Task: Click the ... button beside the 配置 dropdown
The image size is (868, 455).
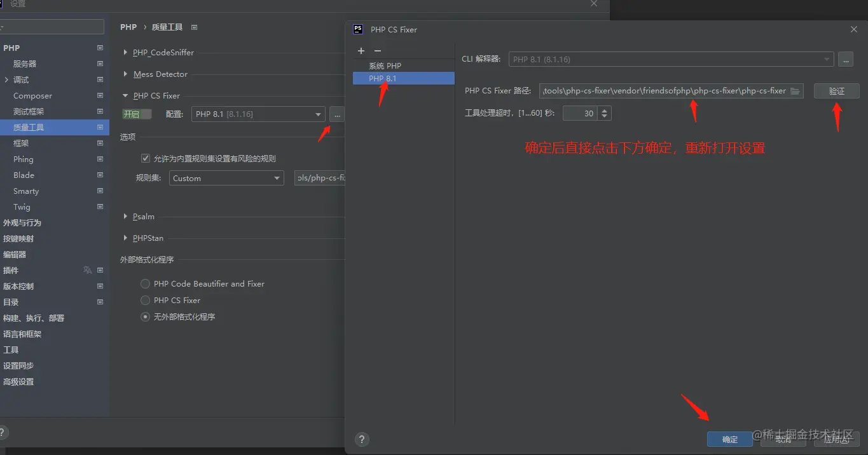Action: tap(337, 114)
